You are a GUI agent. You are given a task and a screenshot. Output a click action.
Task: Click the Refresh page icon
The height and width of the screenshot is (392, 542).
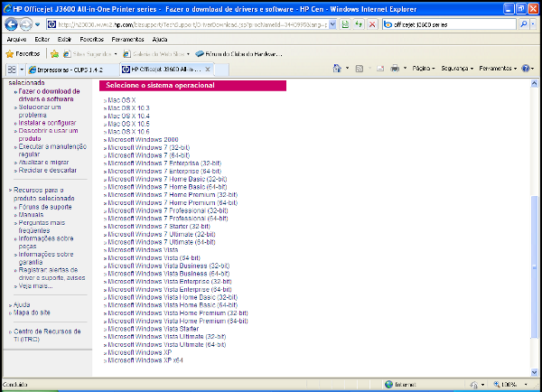pyautogui.click(x=359, y=24)
